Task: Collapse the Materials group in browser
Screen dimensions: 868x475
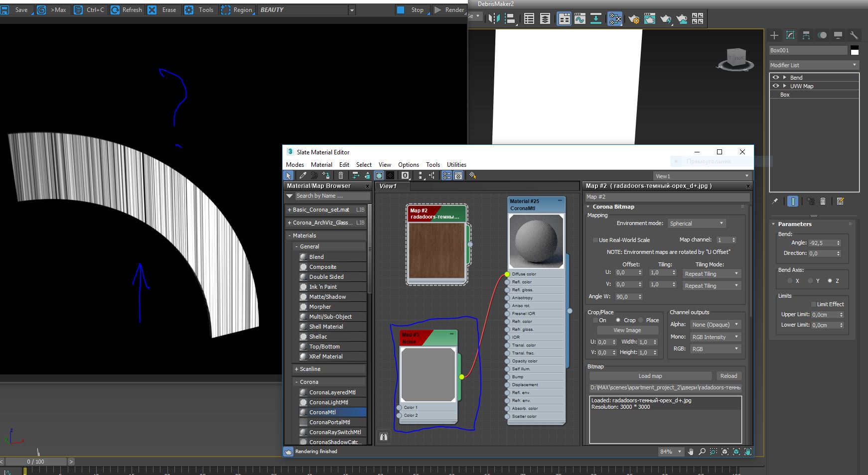Action: tap(289, 236)
